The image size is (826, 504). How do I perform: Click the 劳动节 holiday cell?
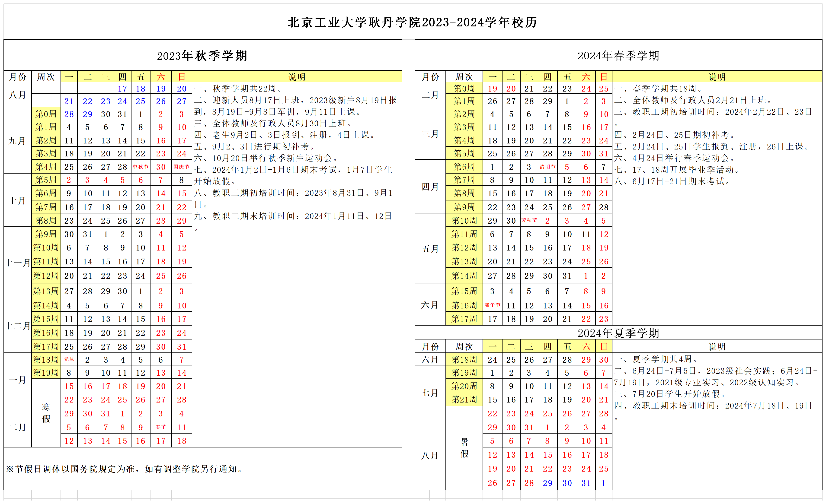tap(529, 220)
